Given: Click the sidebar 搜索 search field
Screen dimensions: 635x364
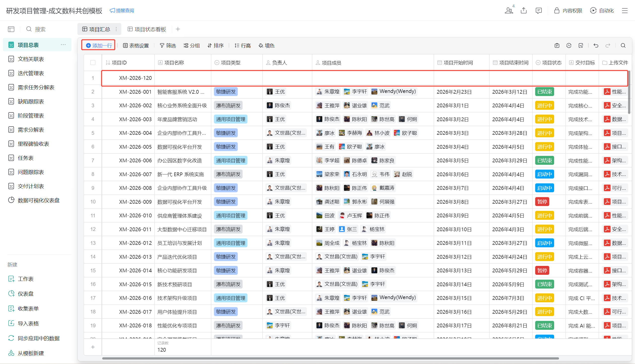Looking at the screenshot, I should 40,29.
